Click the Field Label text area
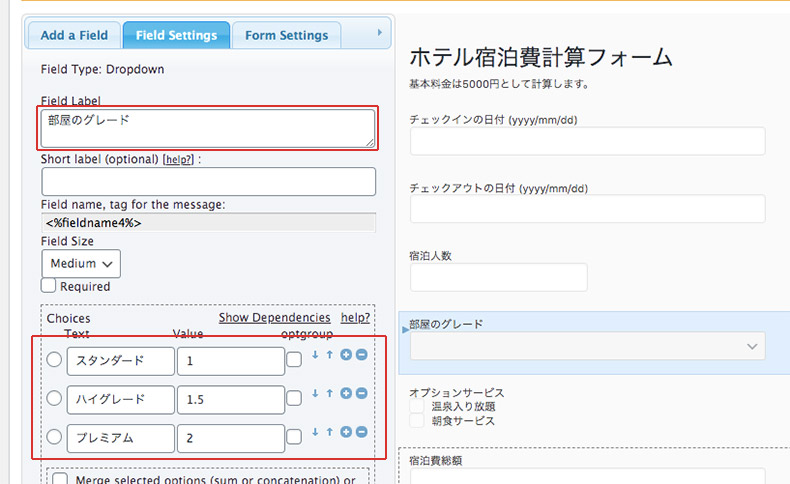 (208, 128)
